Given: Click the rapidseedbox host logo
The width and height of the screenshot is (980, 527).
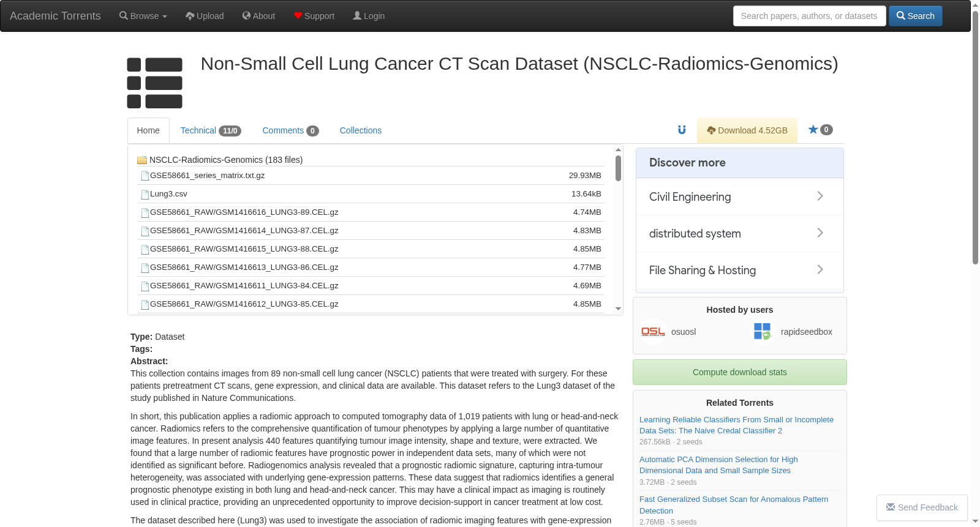Looking at the screenshot, I should 763,332.
